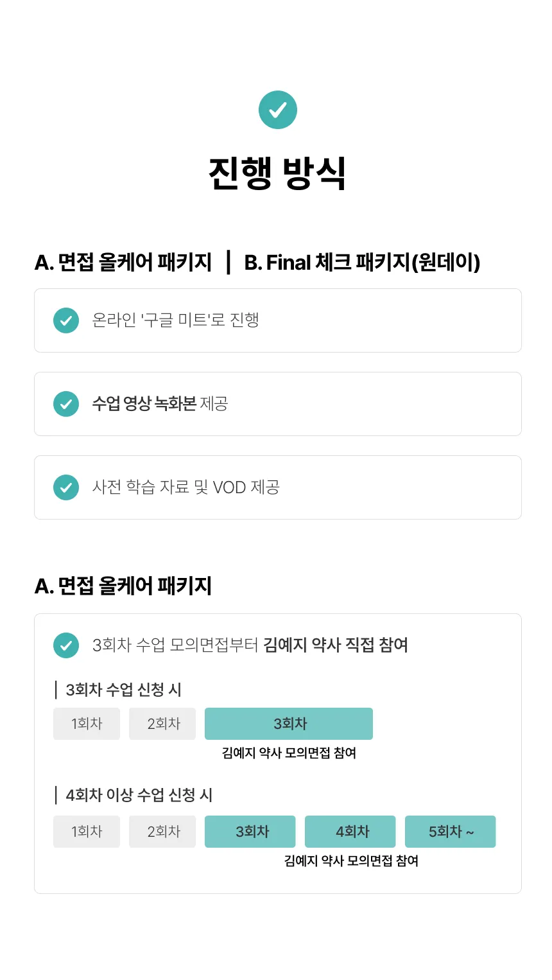This screenshot has width=552, height=980.
Task: Click the check icon beside 3회차 수업 모의면접부터
Action: pos(66,645)
